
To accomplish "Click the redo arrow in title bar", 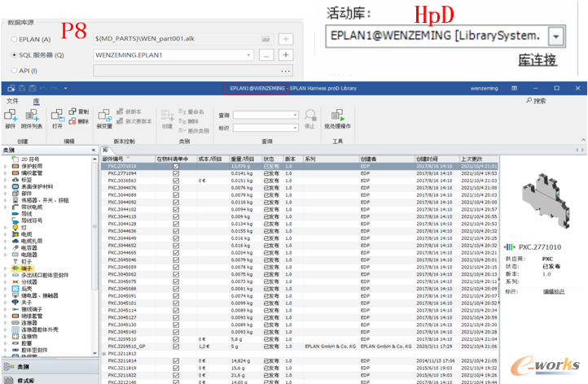I will (54, 88).
